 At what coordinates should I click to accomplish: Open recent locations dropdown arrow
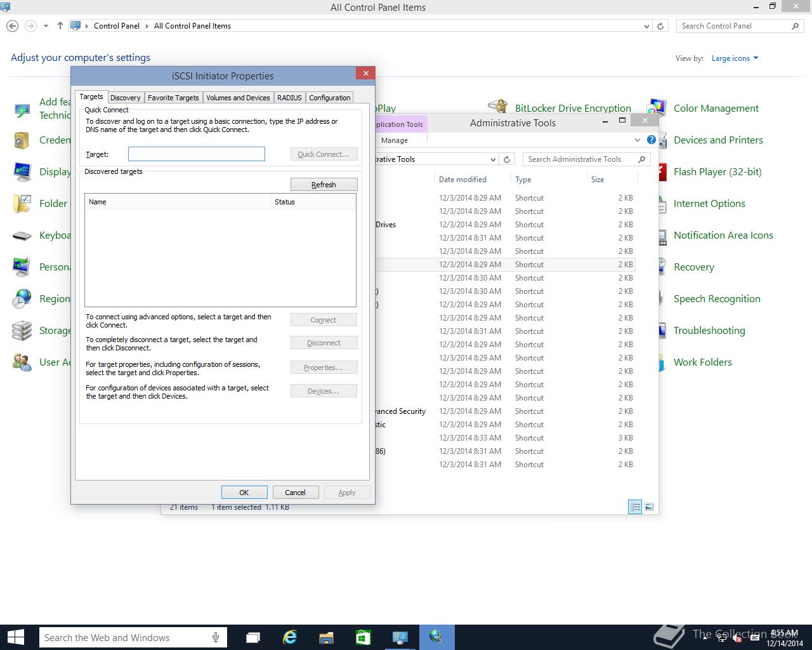coord(46,26)
